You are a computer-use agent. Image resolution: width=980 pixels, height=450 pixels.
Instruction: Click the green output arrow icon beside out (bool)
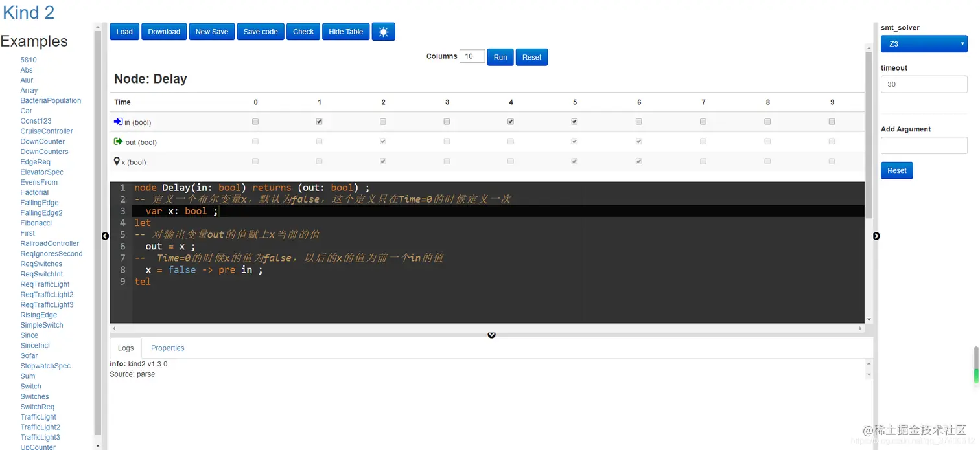coord(118,141)
